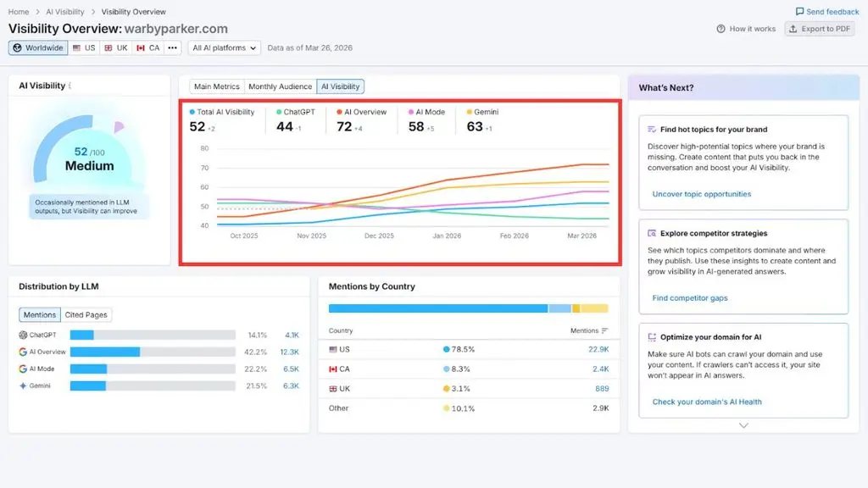868x488 pixels.
Task: Click the Send feedback speech-bubble icon
Action: (799, 12)
